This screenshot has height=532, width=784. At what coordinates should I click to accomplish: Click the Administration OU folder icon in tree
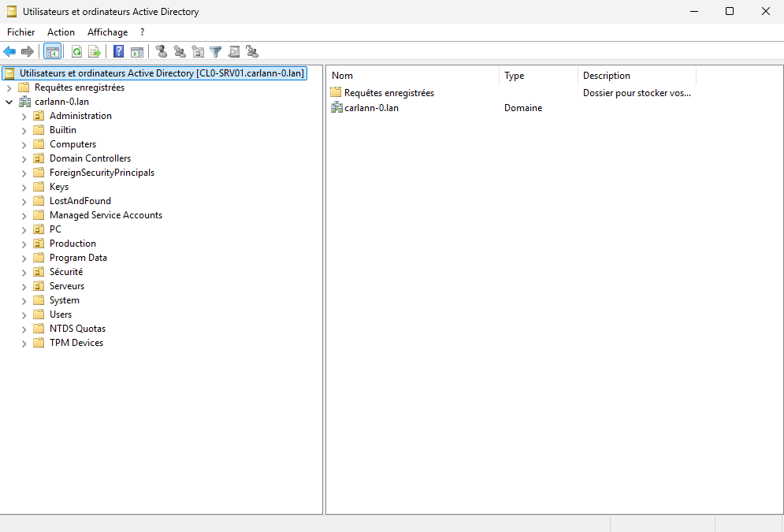(x=39, y=116)
